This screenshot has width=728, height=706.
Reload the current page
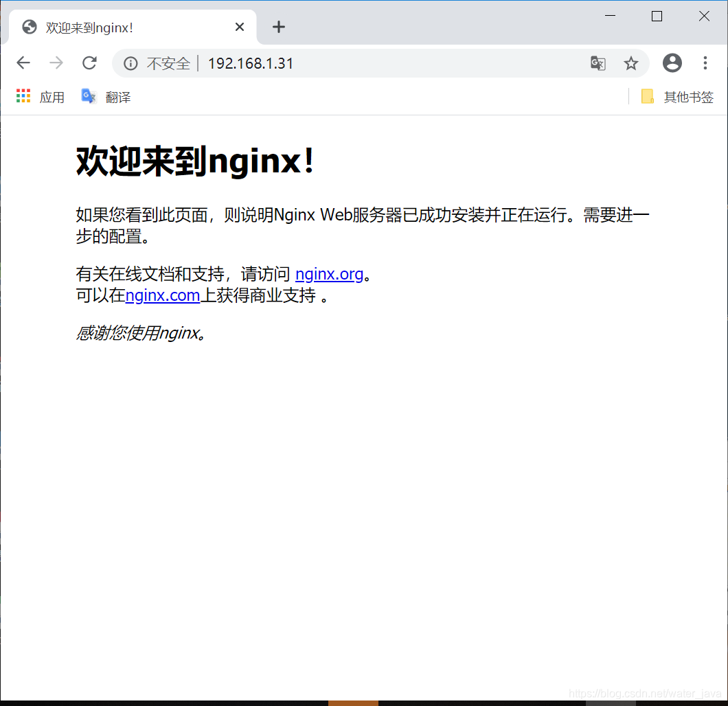(89, 62)
